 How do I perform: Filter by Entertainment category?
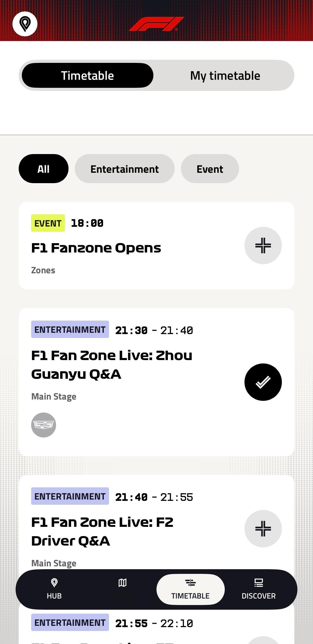click(125, 169)
